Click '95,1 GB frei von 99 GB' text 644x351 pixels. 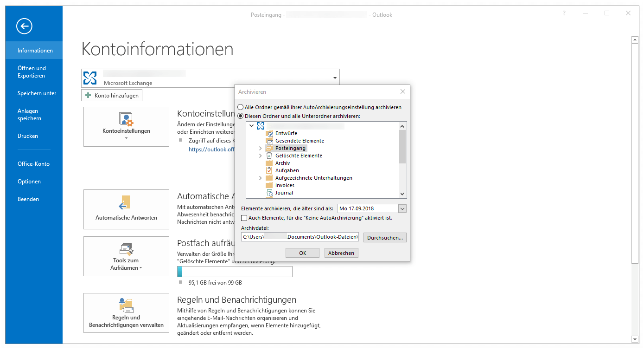coord(215,283)
